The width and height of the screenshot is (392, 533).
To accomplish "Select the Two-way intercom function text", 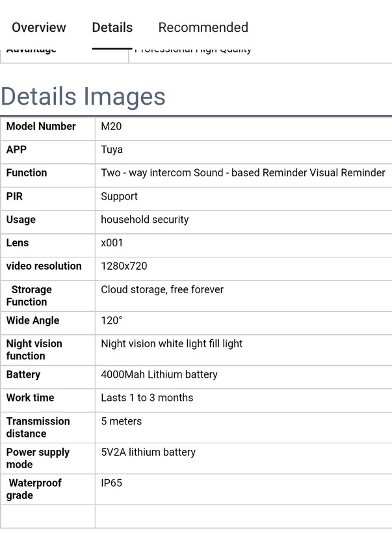I will pyautogui.click(x=243, y=173).
